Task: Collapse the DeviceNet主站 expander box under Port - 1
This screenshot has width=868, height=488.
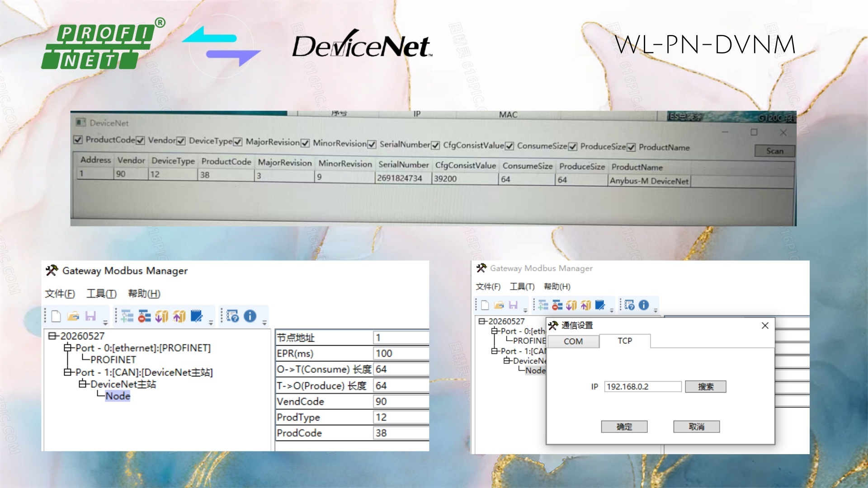Action: [82, 384]
